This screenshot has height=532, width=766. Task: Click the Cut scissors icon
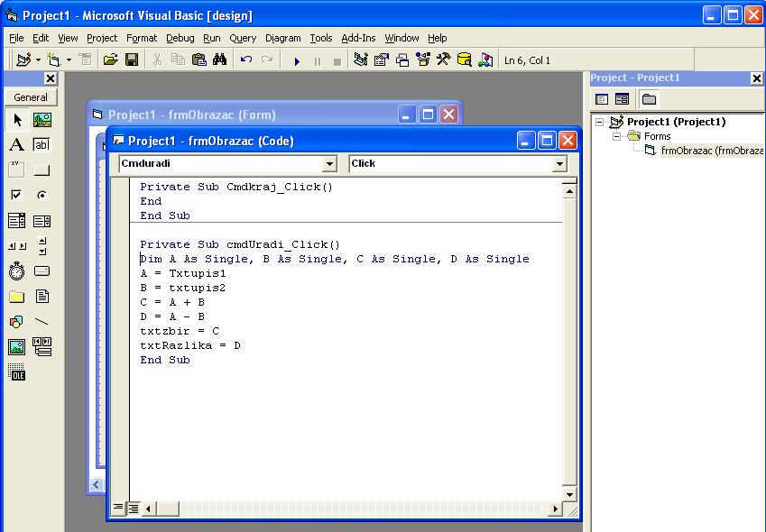157,60
